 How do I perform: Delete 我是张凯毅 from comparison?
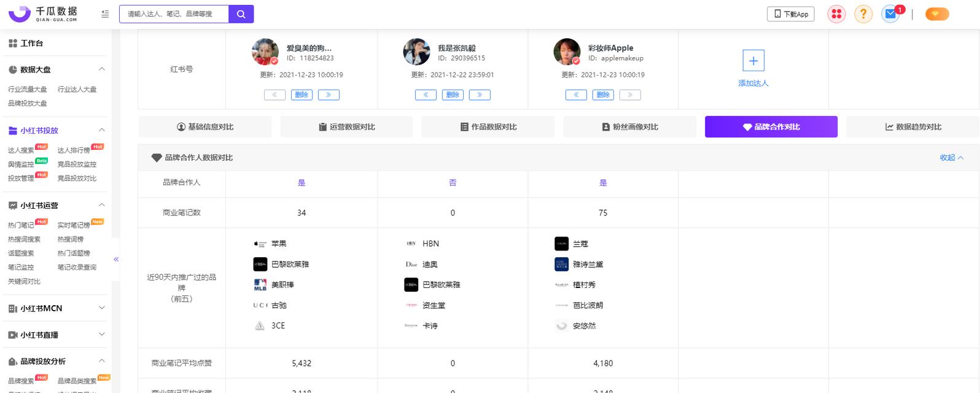[x=453, y=95]
